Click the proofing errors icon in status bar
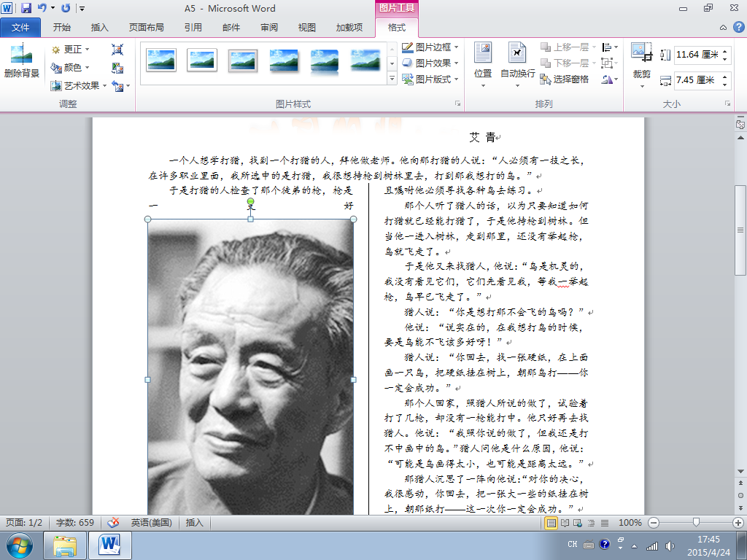 (x=113, y=522)
